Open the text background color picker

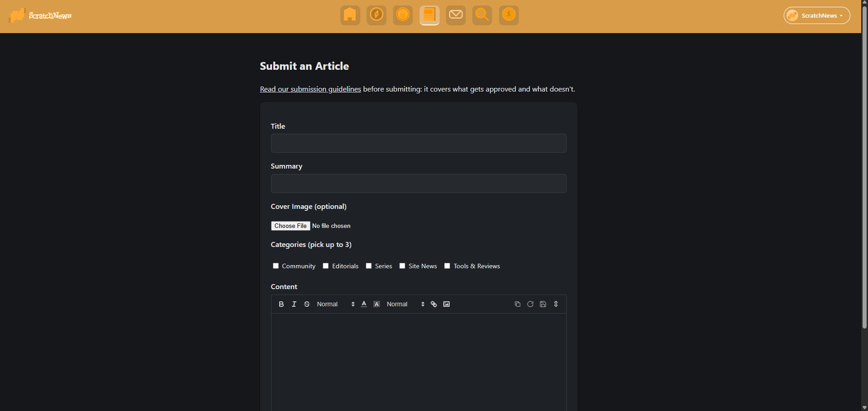[x=377, y=304]
